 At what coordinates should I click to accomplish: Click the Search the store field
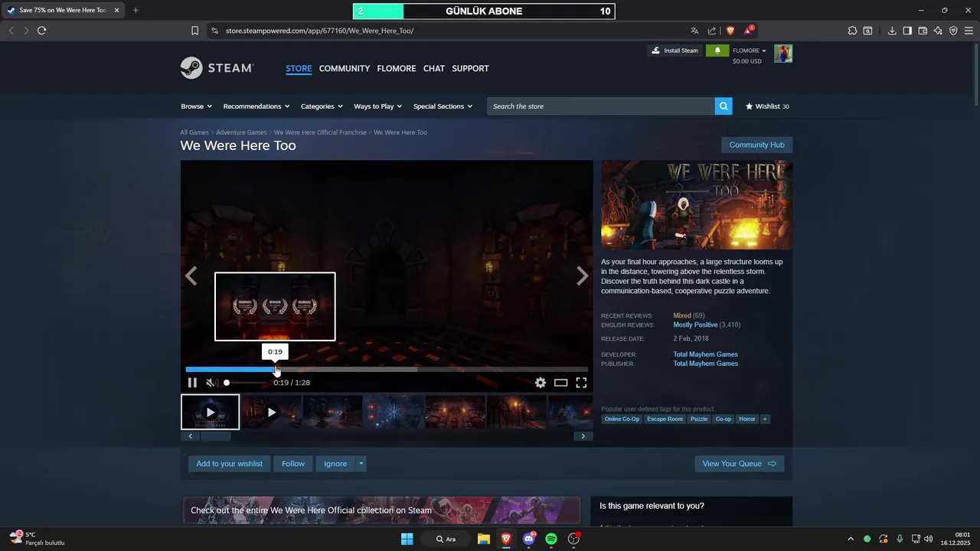pyautogui.click(x=601, y=106)
